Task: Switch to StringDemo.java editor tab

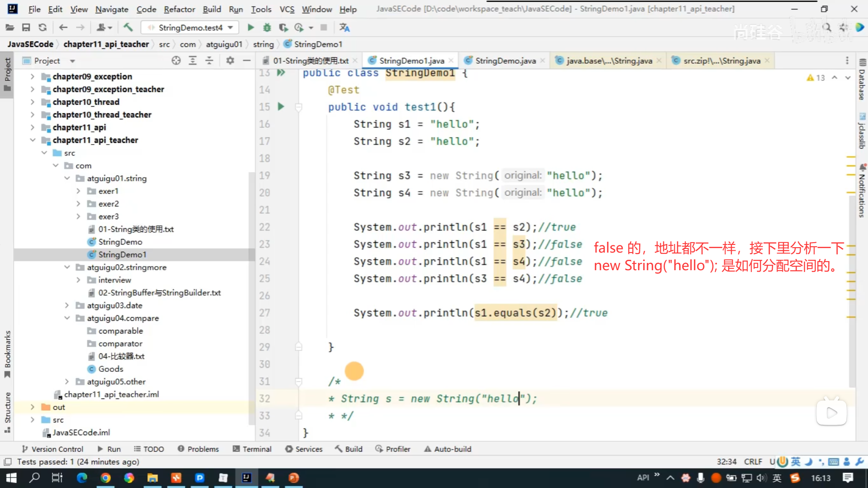Action: (505, 61)
